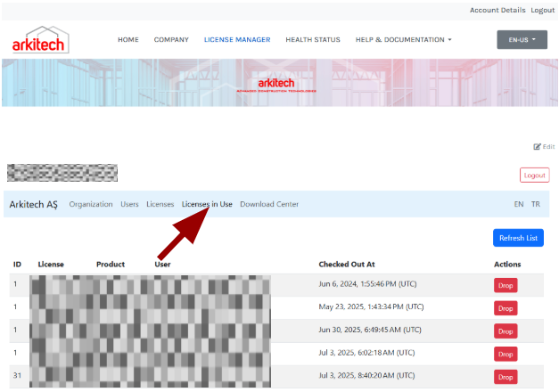Drop license checked out May 23, 2025
The height and width of the screenshot is (392, 559).
[506, 308]
